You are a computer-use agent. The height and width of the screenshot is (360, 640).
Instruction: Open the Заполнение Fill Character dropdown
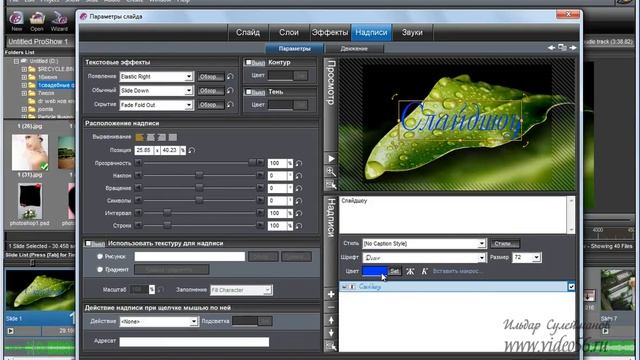pyautogui.click(x=267, y=290)
